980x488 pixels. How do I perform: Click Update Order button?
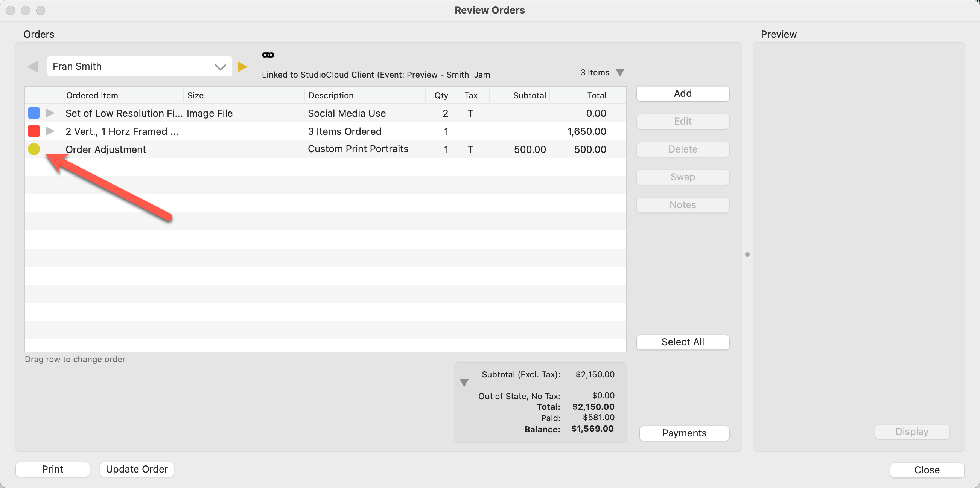click(x=137, y=469)
